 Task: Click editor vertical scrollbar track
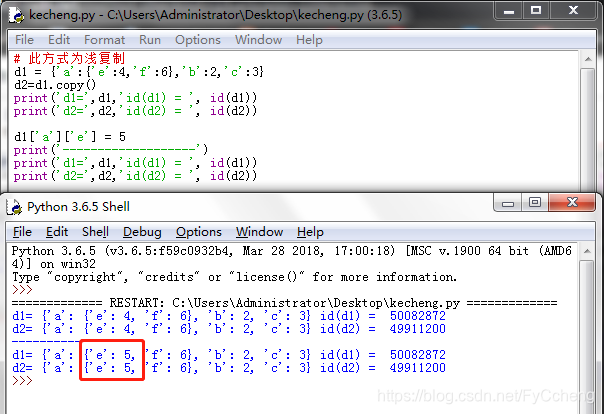[x=588, y=129]
